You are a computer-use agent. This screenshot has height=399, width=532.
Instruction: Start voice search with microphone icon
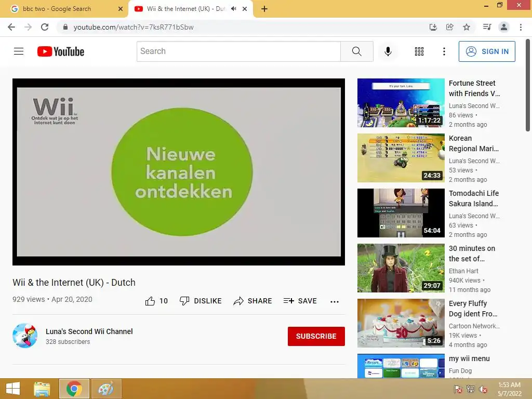click(388, 51)
